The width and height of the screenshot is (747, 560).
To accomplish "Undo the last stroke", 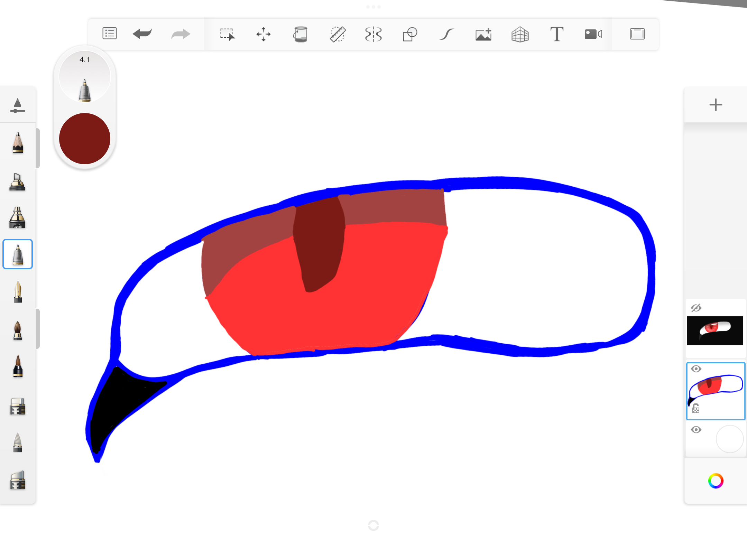I will click(142, 34).
